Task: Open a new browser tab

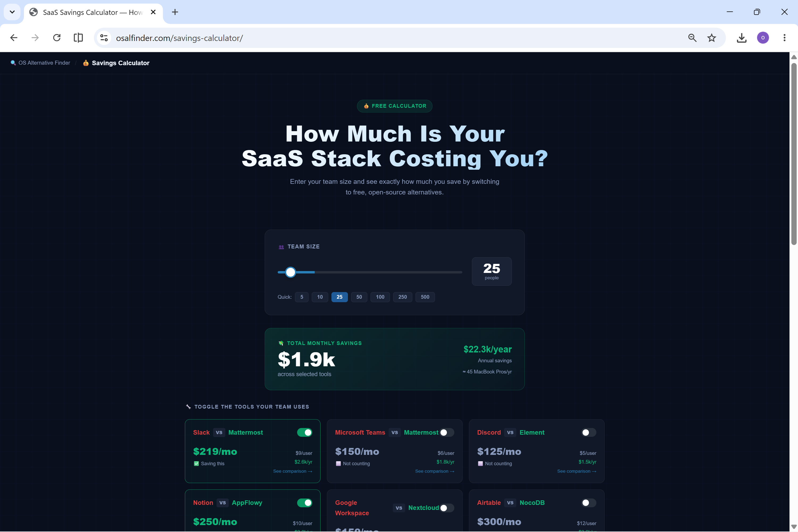Action: [x=175, y=12]
